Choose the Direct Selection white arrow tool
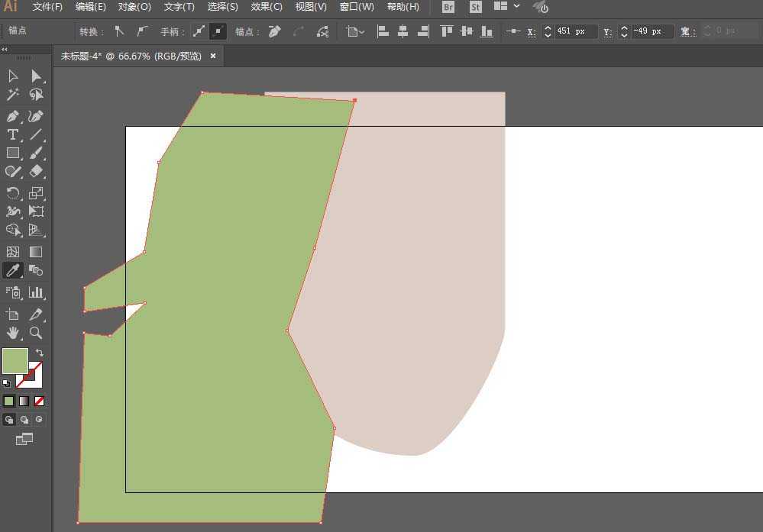 pyautogui.click(x=36, y=76)
